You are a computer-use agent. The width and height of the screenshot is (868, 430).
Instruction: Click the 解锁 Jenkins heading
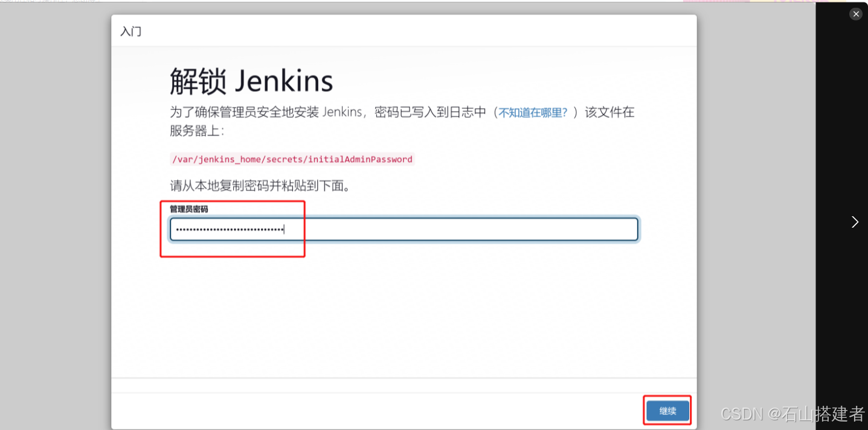(251, 80)
